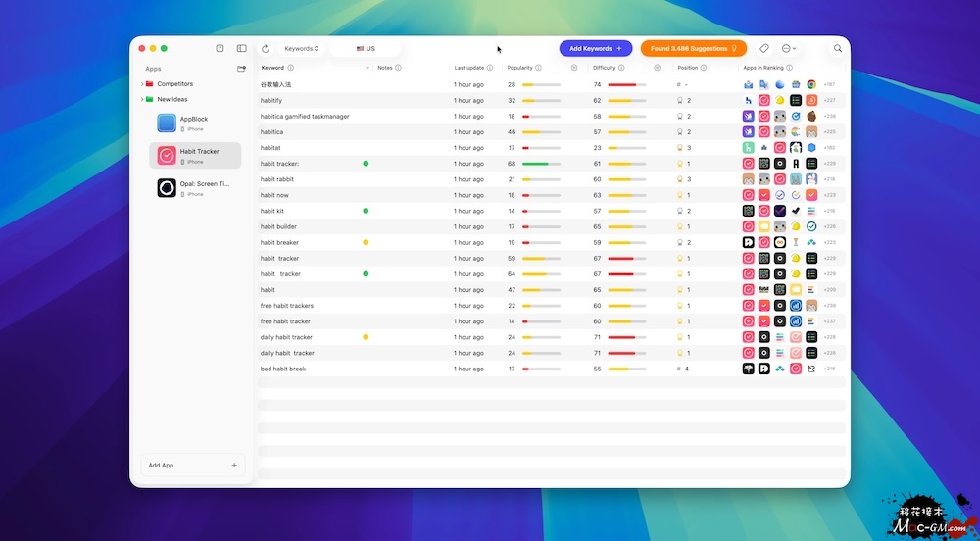Expand the Competitors folder
Screen dimensions: 980x541
tap(142, 83)
